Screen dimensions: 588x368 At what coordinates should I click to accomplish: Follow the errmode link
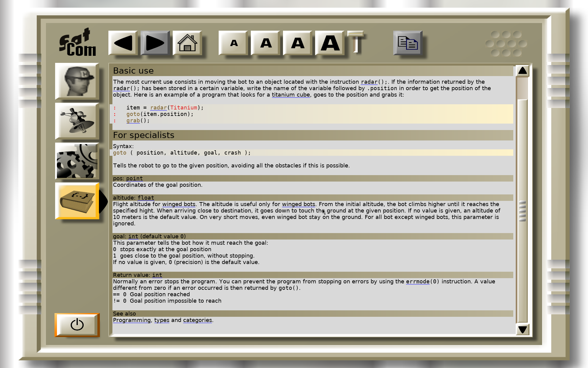click(x=417, y=282)
